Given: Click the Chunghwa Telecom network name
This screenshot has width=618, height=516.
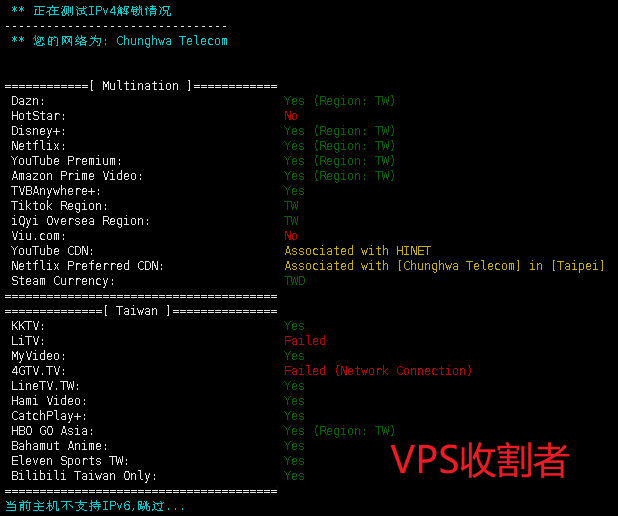Looking at the screenshot, I should point(172,41).
